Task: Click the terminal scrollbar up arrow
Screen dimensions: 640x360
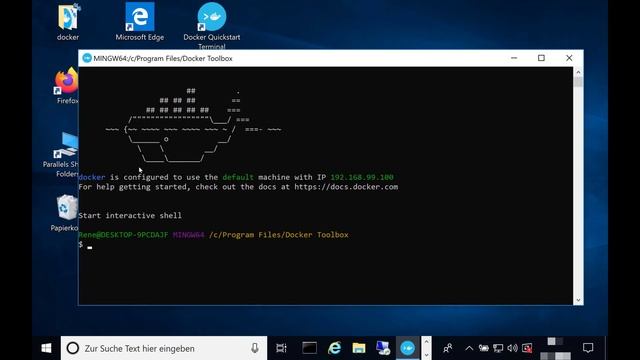Action: 578,72
